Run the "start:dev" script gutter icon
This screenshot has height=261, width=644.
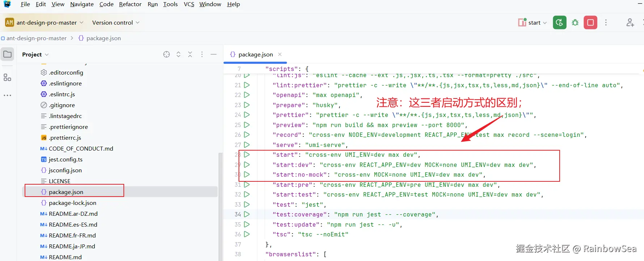coord(247,165)
